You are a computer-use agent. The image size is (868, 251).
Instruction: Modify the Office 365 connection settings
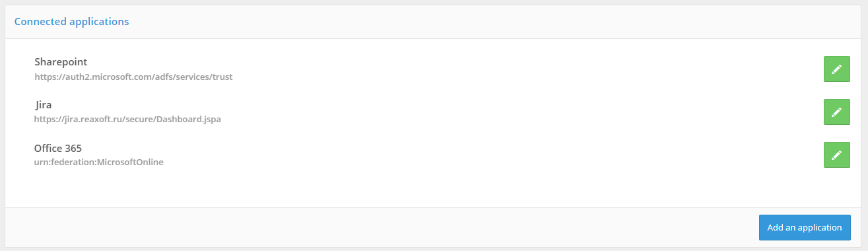click(x=836, y=155)
